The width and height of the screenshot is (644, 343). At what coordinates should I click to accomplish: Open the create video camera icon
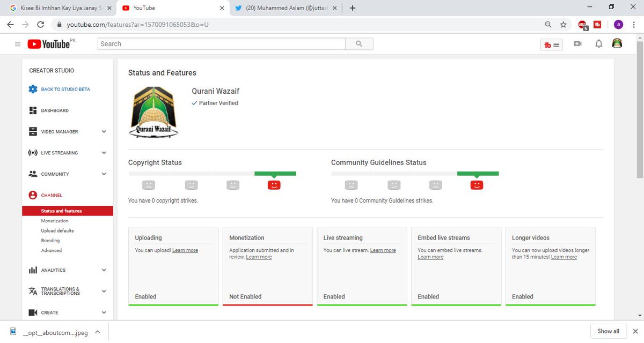[577, 44]
